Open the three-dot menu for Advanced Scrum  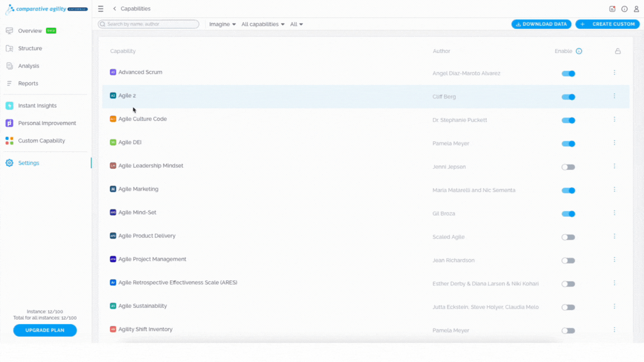coord(614,73)
